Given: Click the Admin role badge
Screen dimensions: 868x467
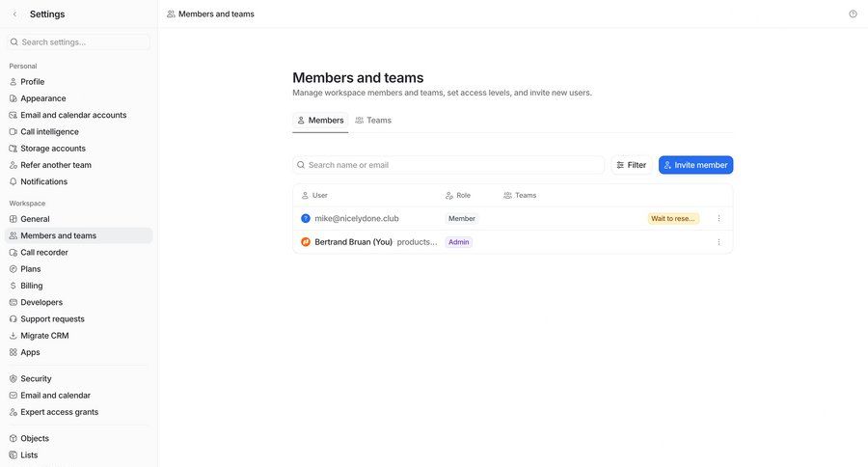Looking at the screenshot, I should point(459,242).
